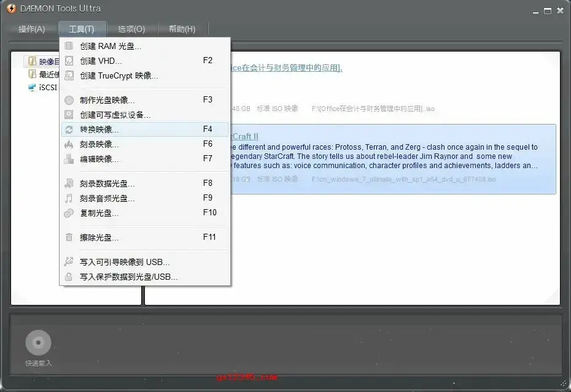Maximize the DAEMON Tools Ultra window

[547, 11]
